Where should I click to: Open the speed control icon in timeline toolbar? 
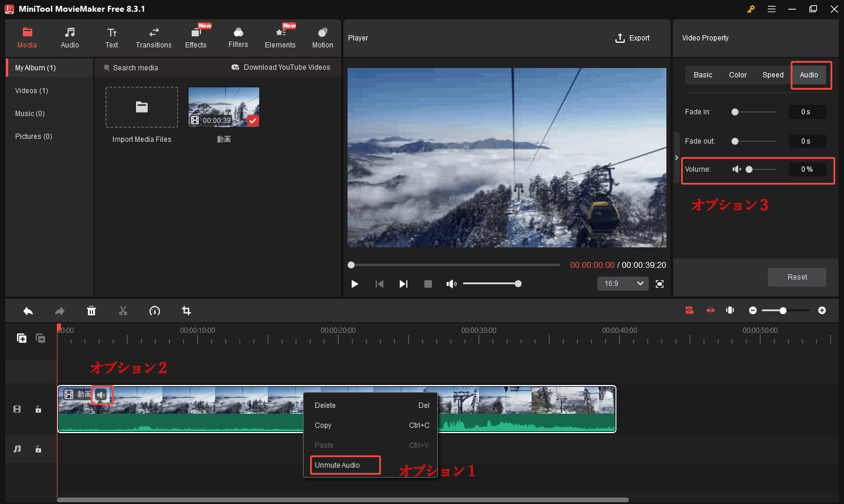(x=155, y=311)
